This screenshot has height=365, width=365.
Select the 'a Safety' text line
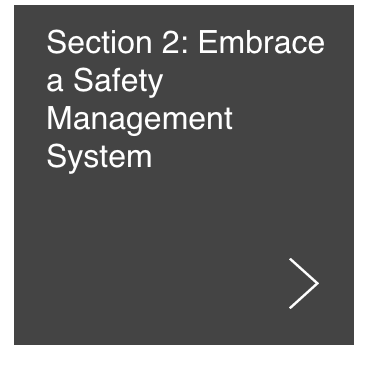(x=104, y=80)
